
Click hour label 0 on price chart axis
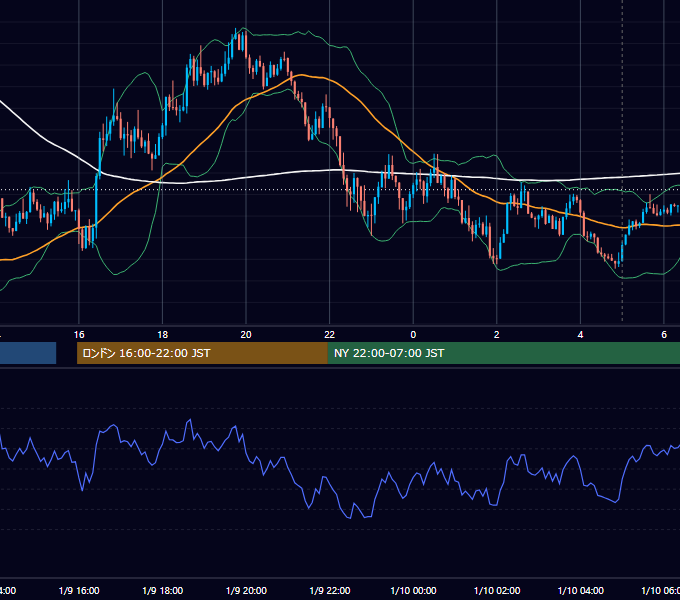click(x=413, y=335)
